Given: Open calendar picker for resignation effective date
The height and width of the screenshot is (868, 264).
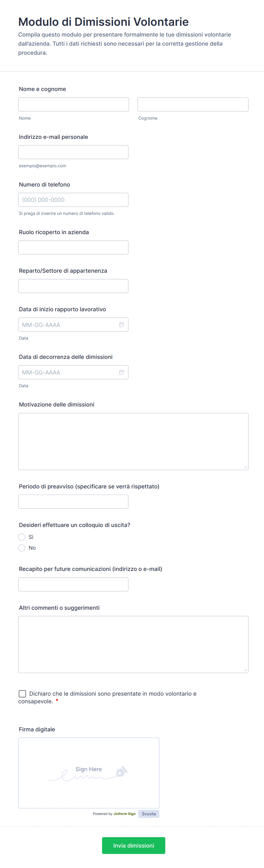Looking at the screenshot, I should (121, 372).
